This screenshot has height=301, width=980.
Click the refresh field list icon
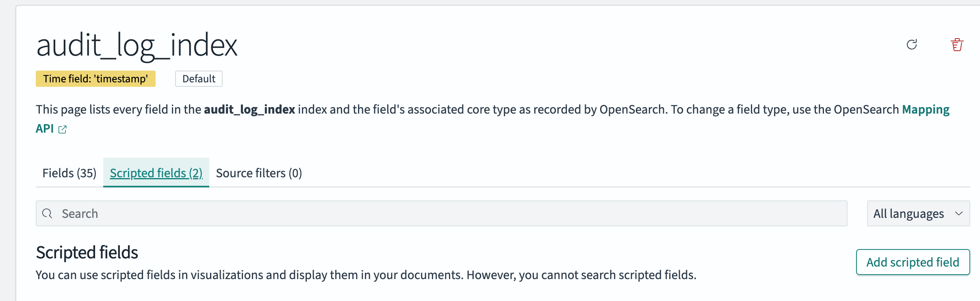click(912, 45)
